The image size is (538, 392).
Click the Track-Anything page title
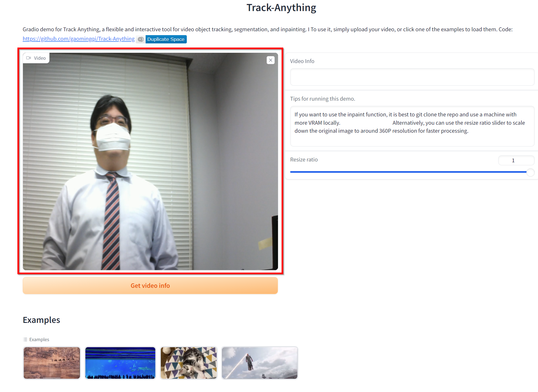[x=281, y=8]
